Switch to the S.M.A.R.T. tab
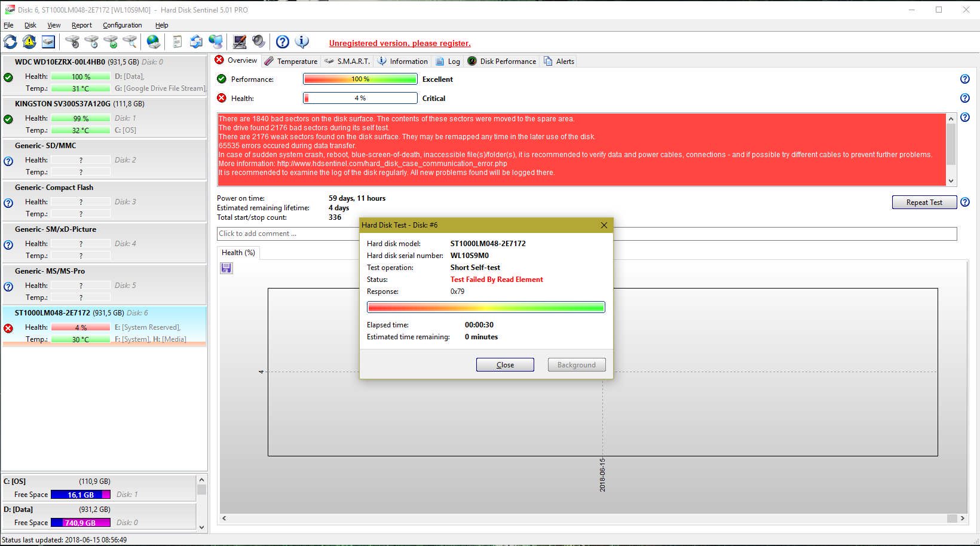Screen dimensions: 980x546 point(347,61)
